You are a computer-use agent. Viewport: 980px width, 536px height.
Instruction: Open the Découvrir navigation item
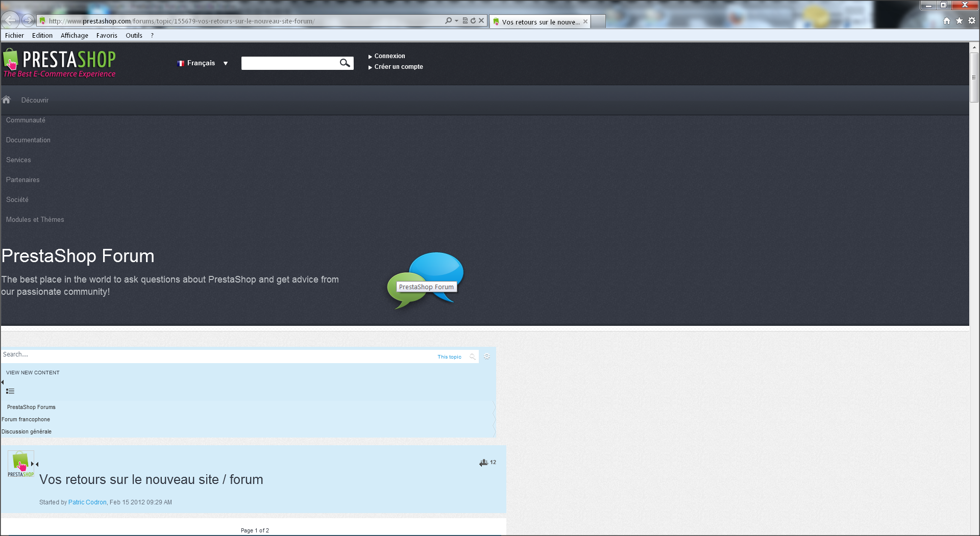pos(35,100)
